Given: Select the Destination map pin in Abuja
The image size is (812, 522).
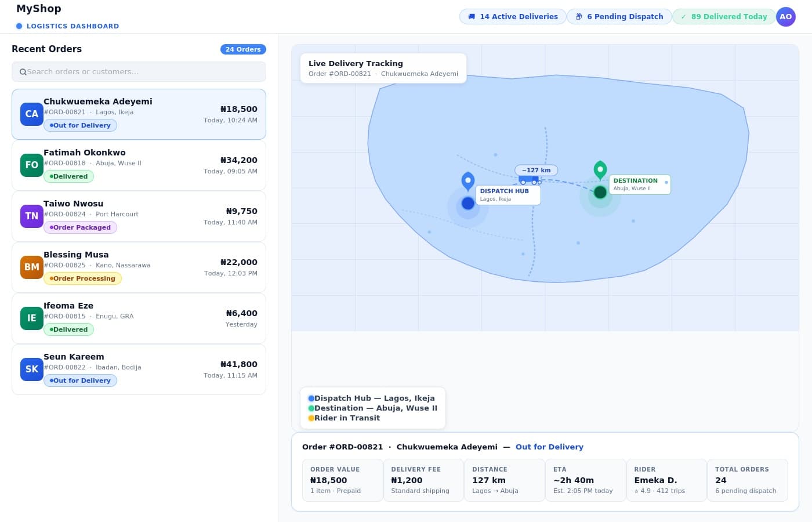Looking at the screenshot, I should tap(600, 169).
